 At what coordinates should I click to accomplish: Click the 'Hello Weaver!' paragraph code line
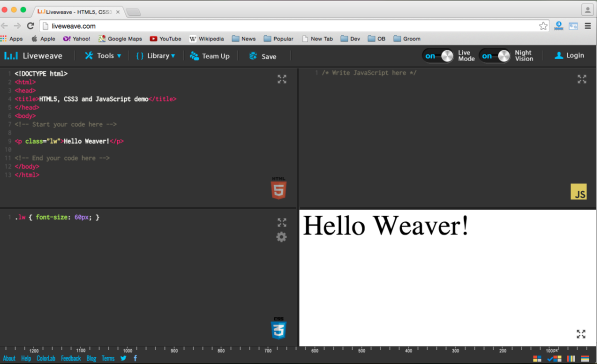tap(69, 141)
